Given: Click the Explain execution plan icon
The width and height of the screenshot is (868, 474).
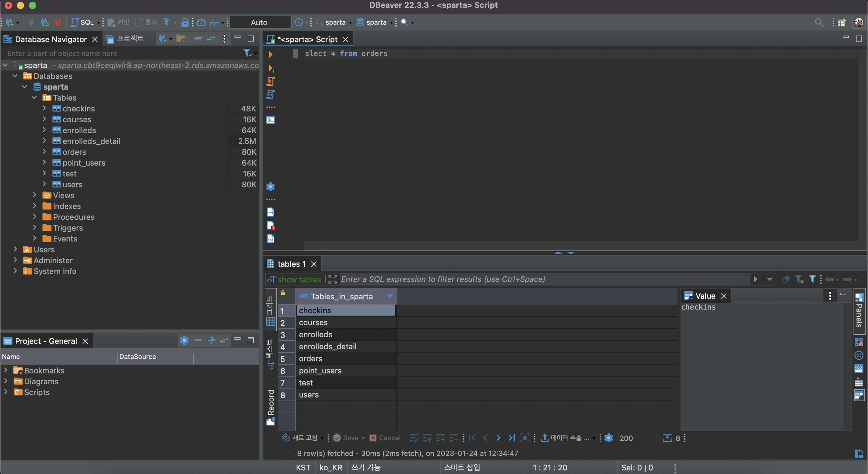Looking at the screenshot, I should pyautogui.click(x=271, y=94).
